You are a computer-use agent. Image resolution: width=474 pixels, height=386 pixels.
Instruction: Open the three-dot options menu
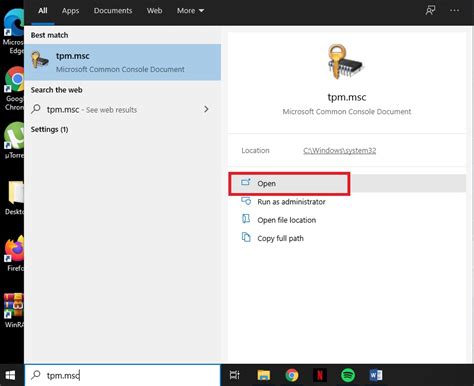pos(454,11)
